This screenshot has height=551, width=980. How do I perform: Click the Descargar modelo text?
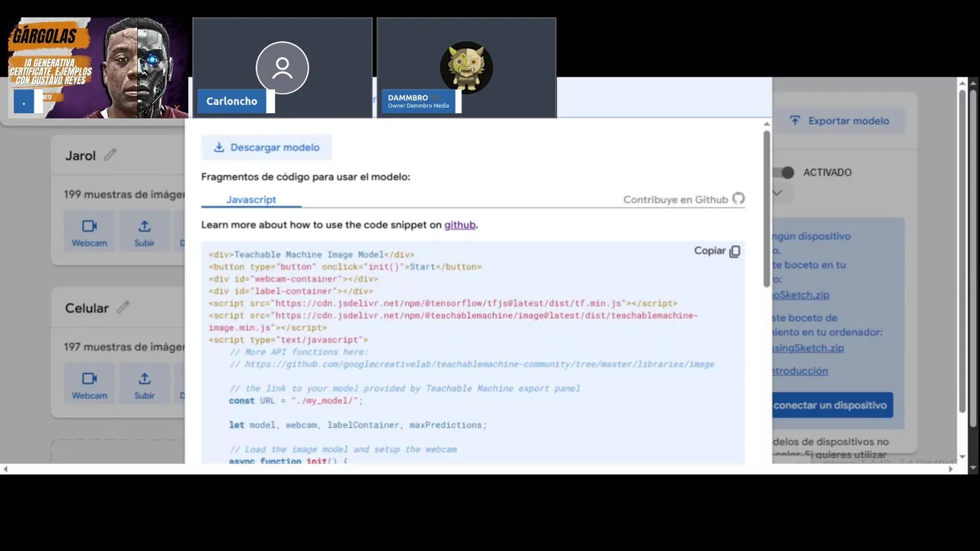[x=275, y=148]
